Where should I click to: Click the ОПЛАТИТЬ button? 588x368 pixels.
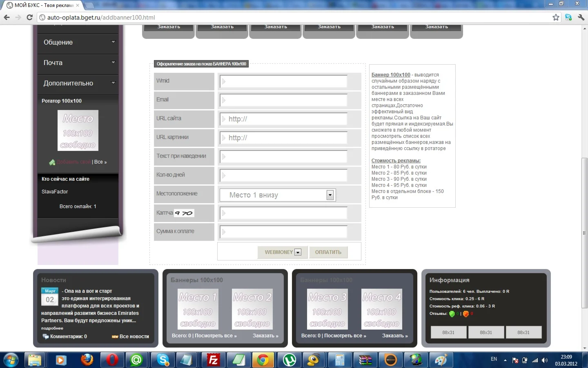[328, 252]
